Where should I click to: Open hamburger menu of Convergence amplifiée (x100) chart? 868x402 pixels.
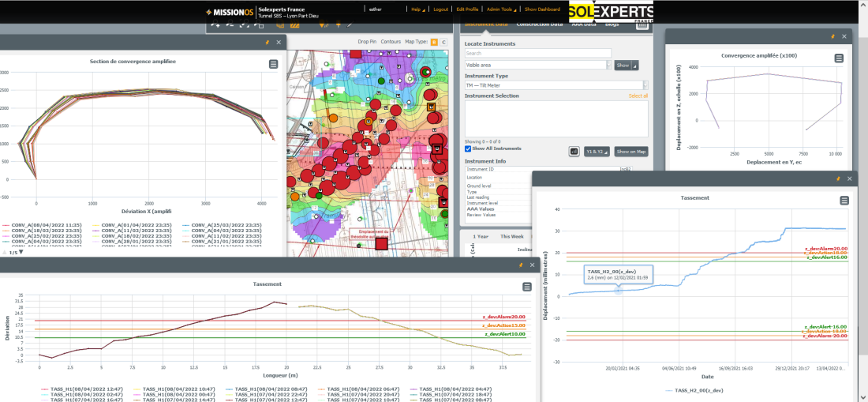[x=840, y=58]
